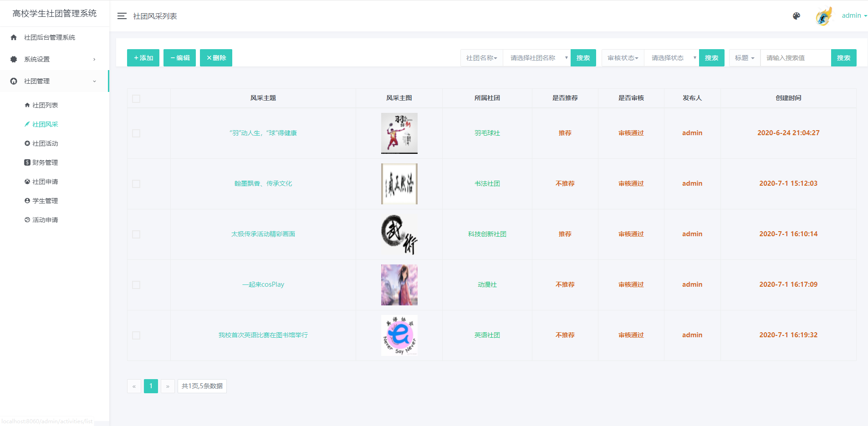Click the circle icon beside 社团活动
868x426 pixels.
point(27,143)
